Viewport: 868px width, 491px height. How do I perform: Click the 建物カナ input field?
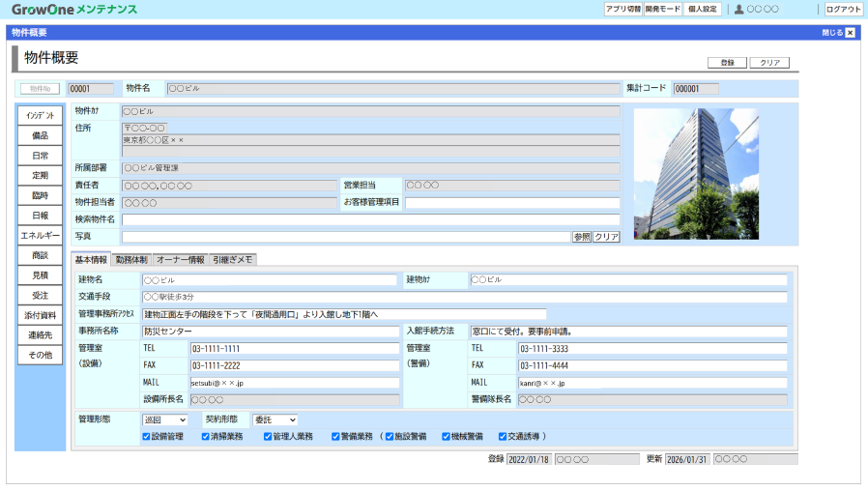(x=628, y=280)
